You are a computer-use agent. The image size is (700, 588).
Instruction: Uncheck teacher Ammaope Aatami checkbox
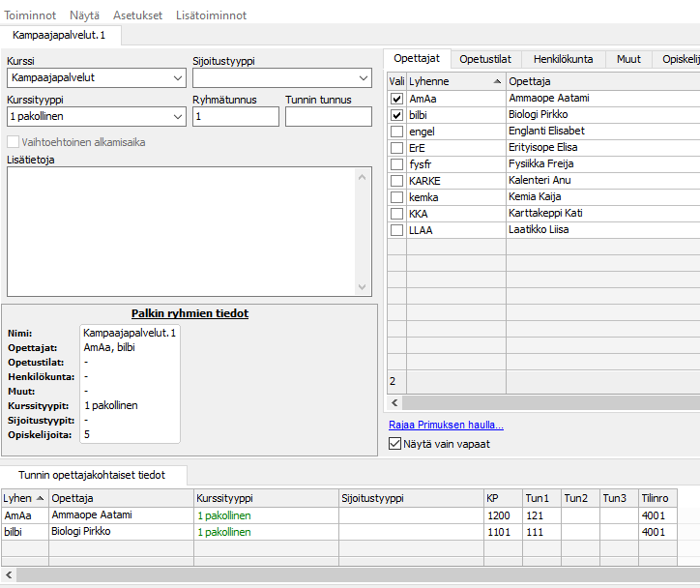(396, 99)
